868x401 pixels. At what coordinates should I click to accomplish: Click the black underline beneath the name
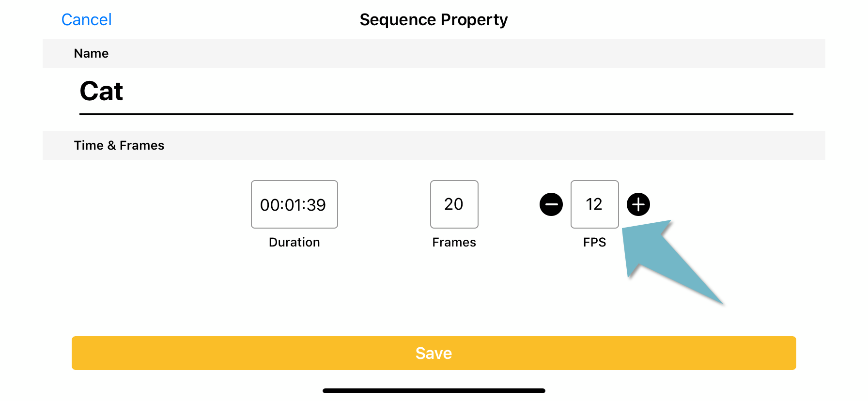pyautogui.click(x=436, y=114)
